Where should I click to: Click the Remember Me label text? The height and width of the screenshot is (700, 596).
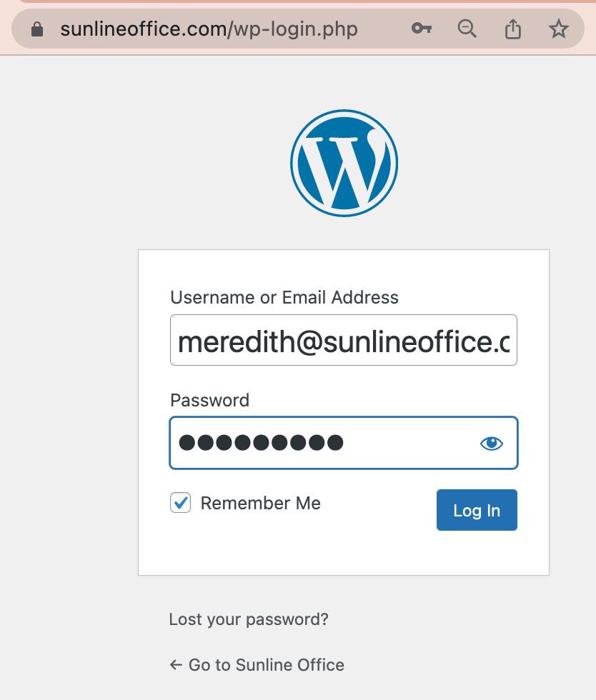click(x=260, y=503)
